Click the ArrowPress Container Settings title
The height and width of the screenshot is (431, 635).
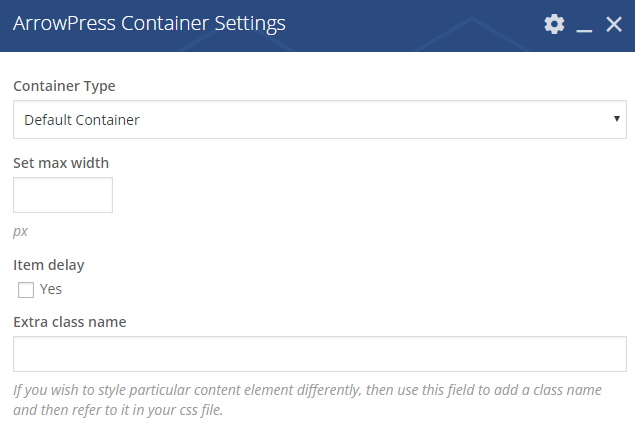(149, 23)
